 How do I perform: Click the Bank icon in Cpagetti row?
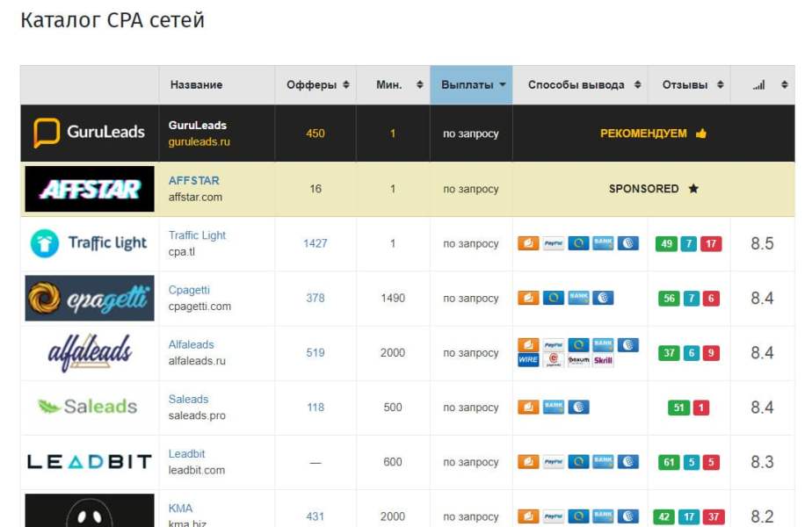pyautogui.click(x=578, y=298)
